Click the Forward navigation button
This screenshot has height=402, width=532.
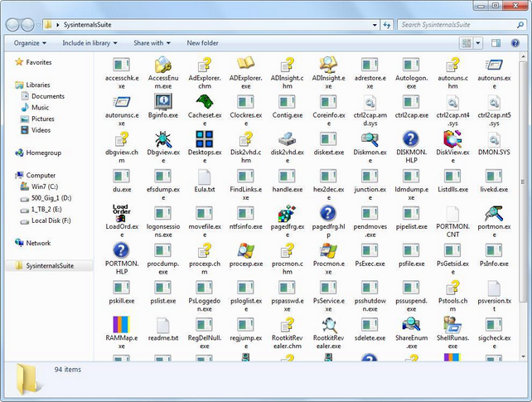(x=27, y=25)
